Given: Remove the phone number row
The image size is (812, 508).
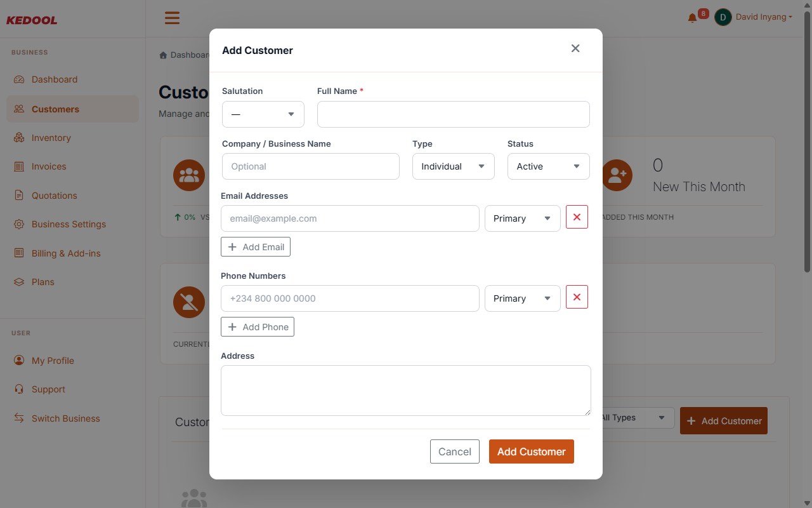Looking at the screenshot, I should tap(577, 297).
